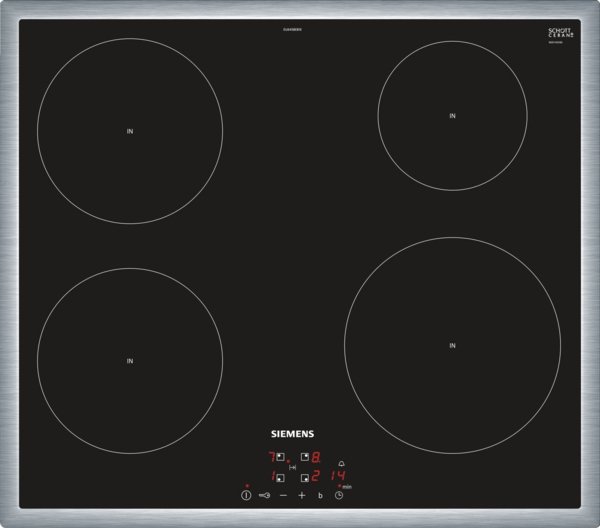Tap the red "14" timer display

tap(338, 476)
